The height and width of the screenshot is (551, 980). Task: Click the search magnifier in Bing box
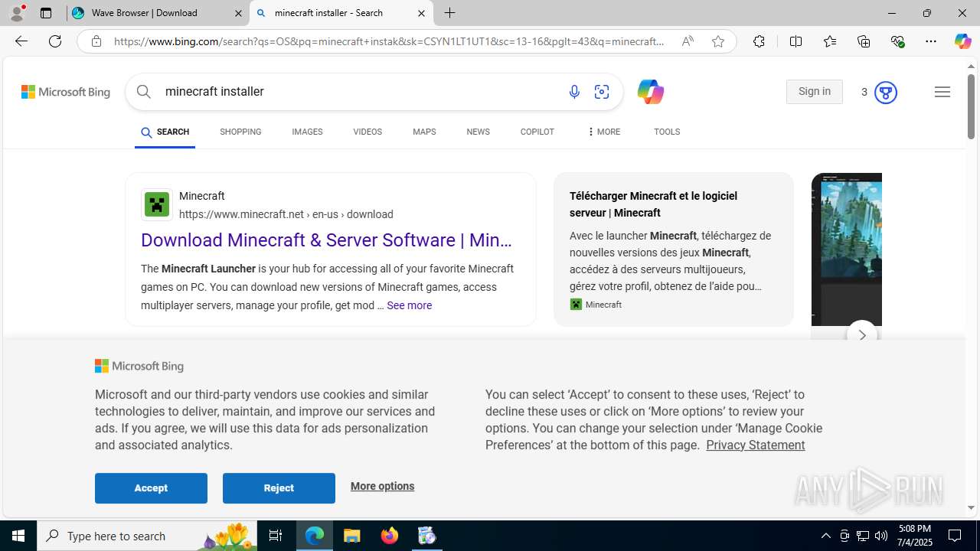tap(143, 92)
